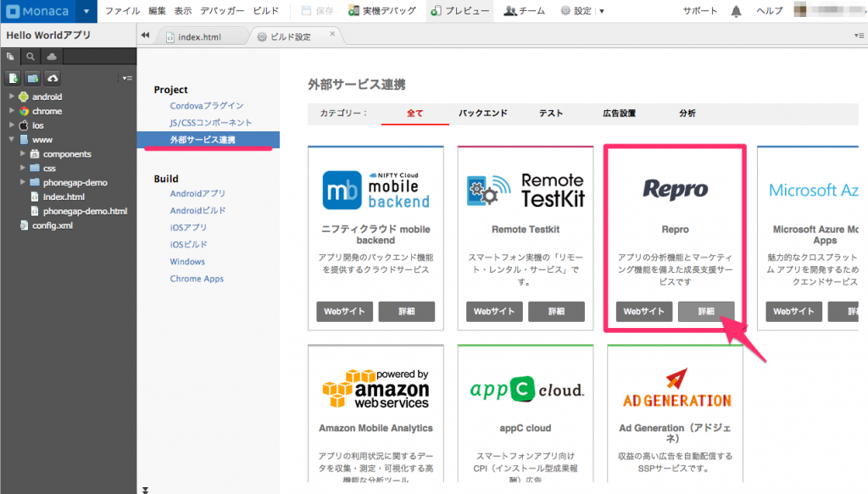Open JS/CSSコンポーネント settings

[210, 122]
